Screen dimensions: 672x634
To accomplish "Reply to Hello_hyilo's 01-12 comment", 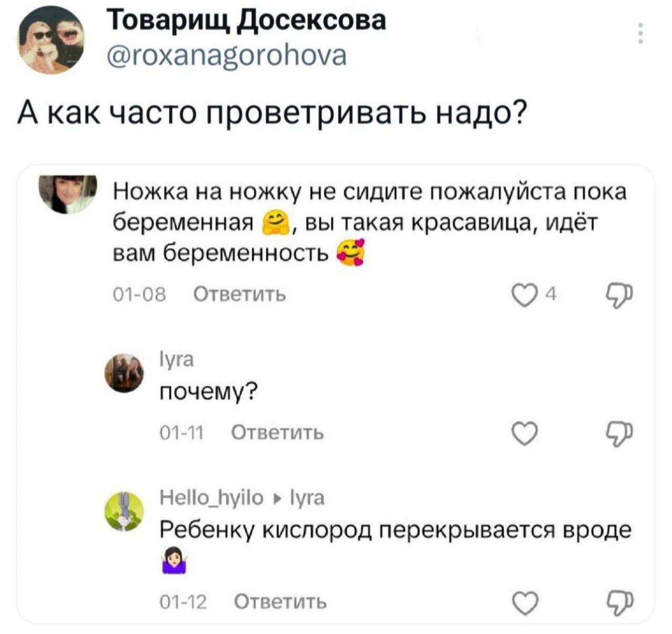I will coord(280,602).
